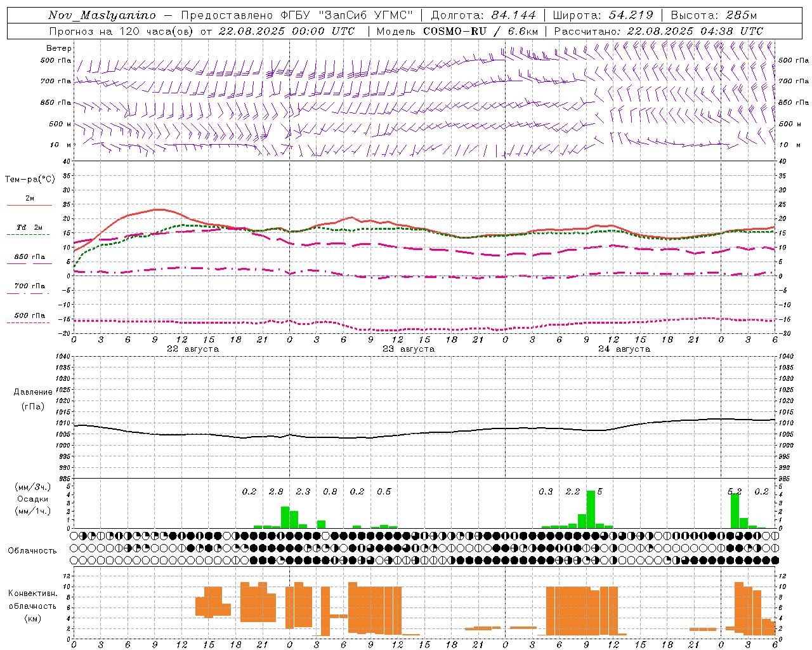812x650 pixels.
Task: Click the 23 августа date label
Action: 409,349
